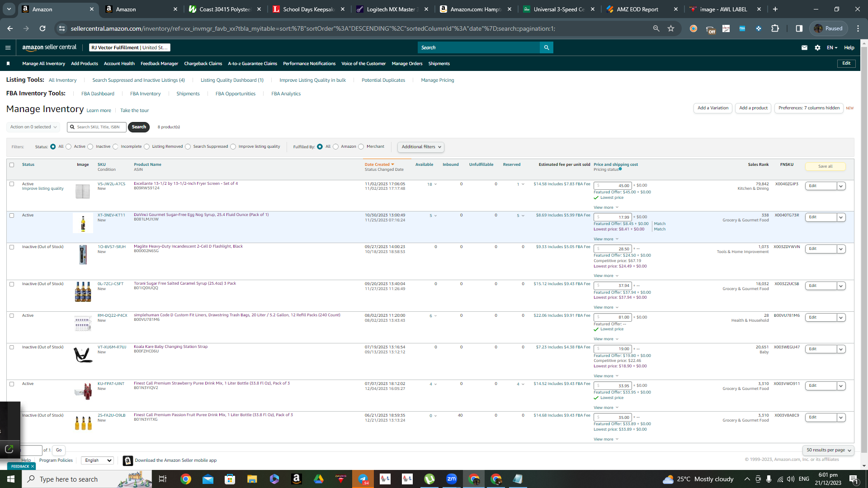Edit the price field for the Torani Syrup row

[x=613, y=286]
